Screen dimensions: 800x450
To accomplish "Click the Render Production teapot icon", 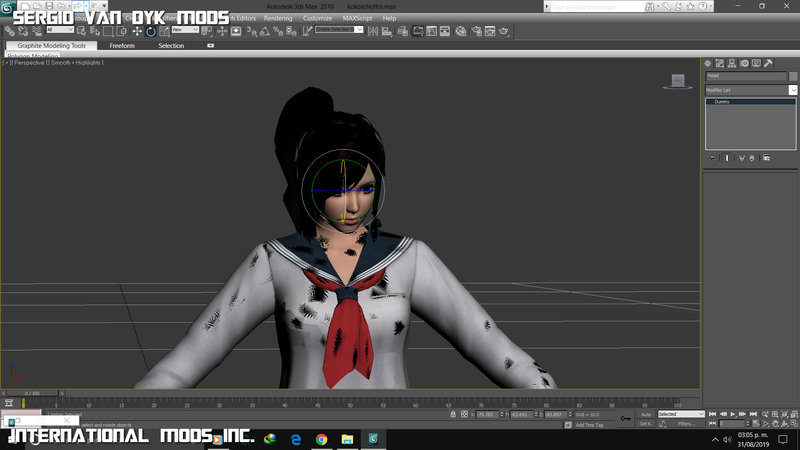I will 504,31.
